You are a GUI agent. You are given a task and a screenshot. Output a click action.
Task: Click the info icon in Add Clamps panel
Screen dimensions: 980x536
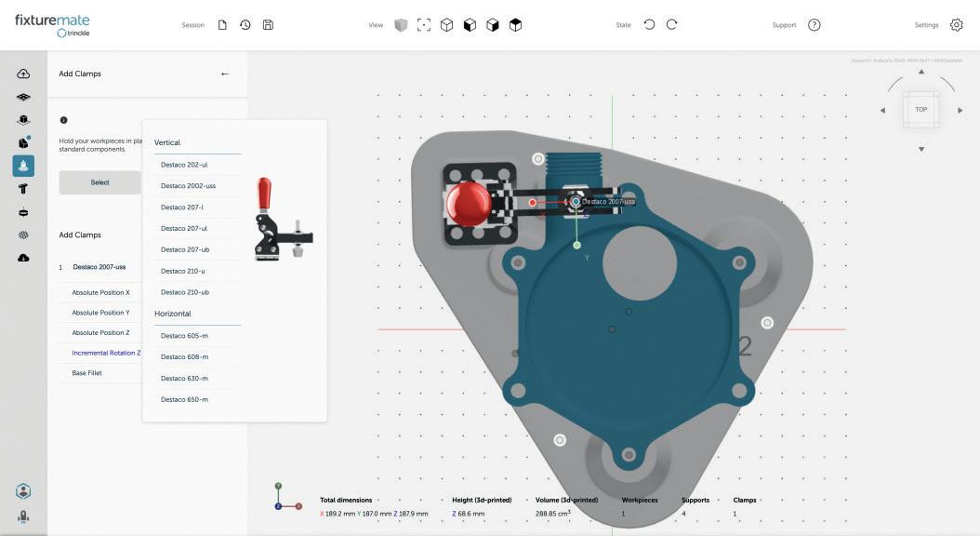63,120
